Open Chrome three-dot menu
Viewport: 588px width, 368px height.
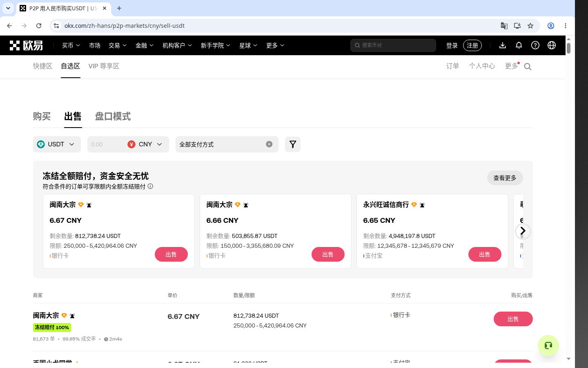pos(566,26)
